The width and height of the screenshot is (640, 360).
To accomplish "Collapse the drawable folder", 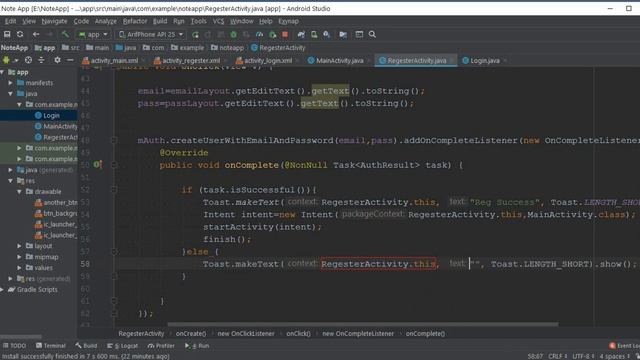I will (19, 191).
